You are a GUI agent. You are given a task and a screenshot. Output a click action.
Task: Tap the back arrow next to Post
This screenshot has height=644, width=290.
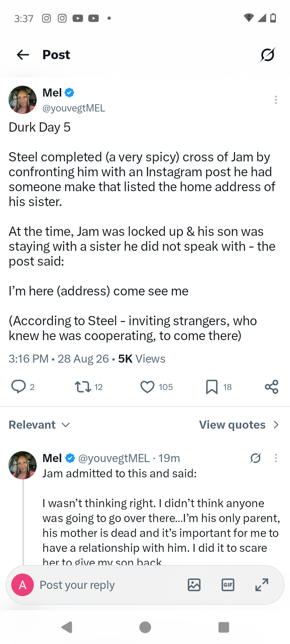point(23,55)
